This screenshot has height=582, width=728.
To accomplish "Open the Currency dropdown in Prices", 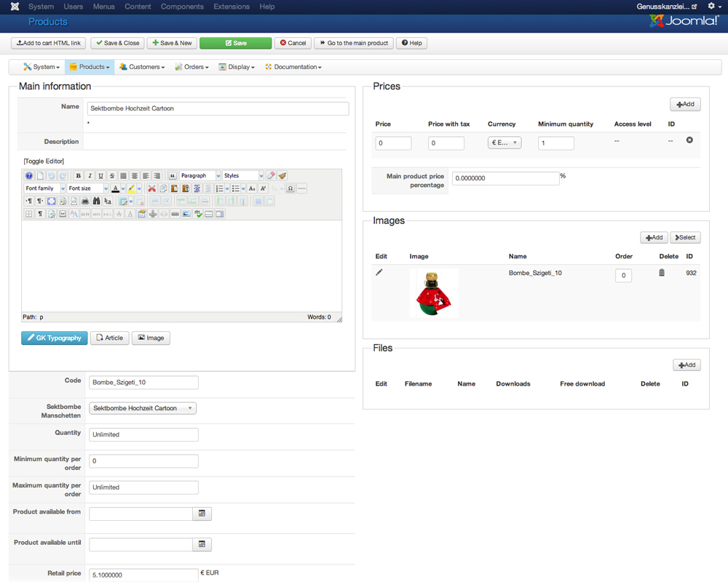I will tap(505, 143).
